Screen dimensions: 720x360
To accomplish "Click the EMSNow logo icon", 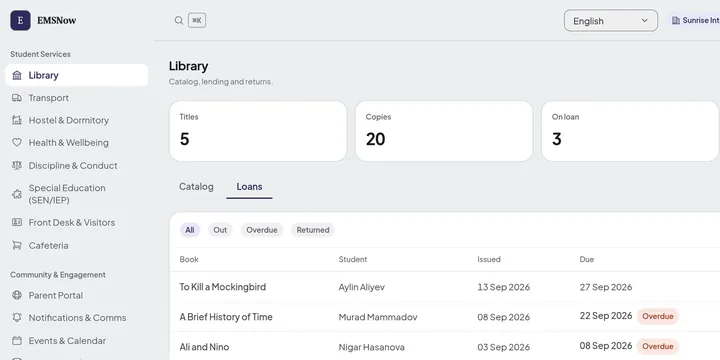I will click(x=20, y=20).
